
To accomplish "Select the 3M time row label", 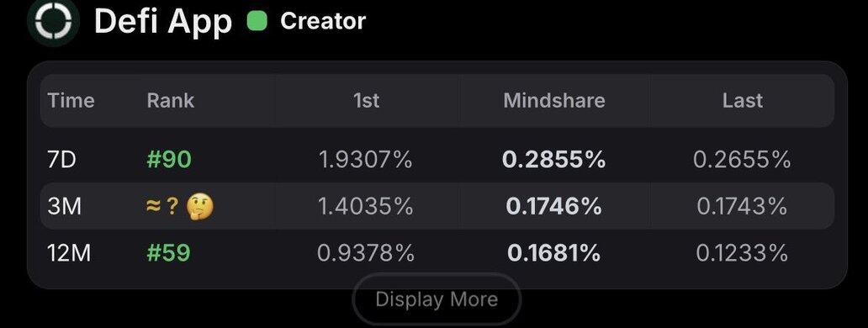I will point(64,207).
